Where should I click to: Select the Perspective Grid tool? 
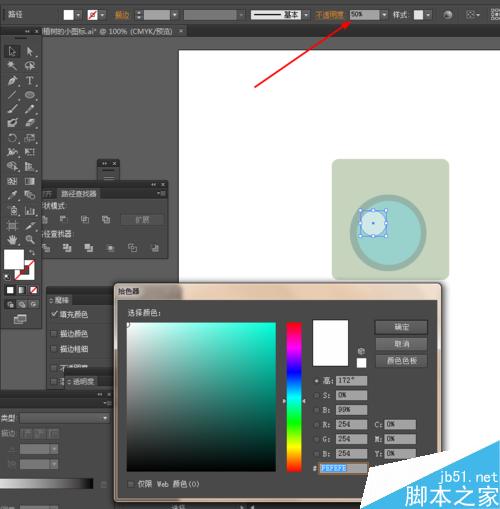click(x=30, y=166)
